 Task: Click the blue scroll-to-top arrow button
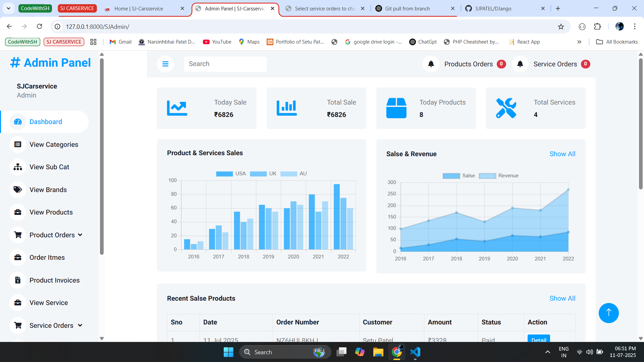click(x=608, y=313)
